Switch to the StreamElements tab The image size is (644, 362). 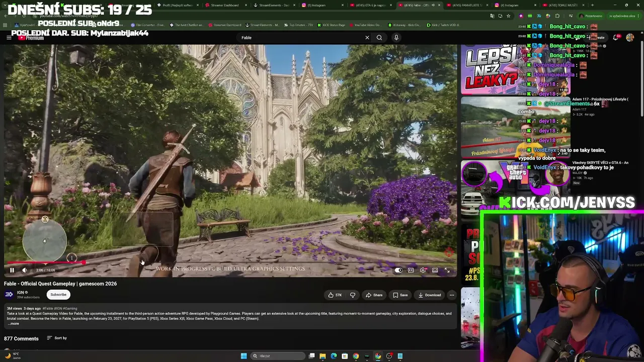(x=274, y=5)
